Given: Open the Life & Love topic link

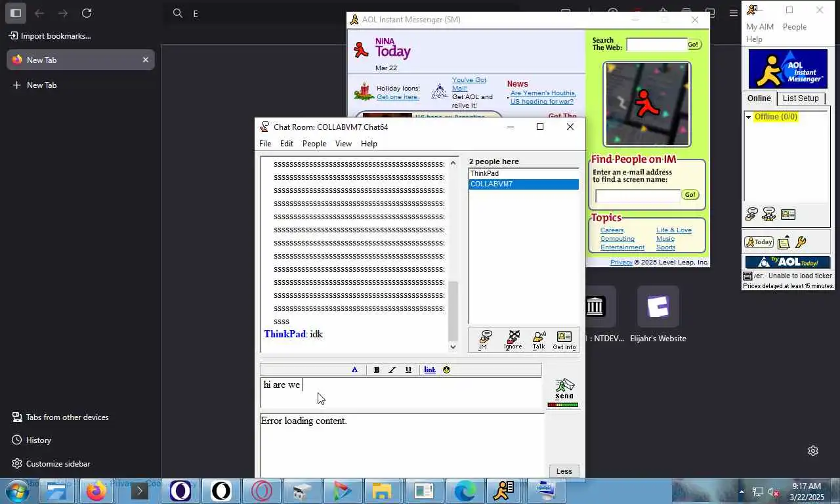Looking at the screenshot, I should pos(674,230).
